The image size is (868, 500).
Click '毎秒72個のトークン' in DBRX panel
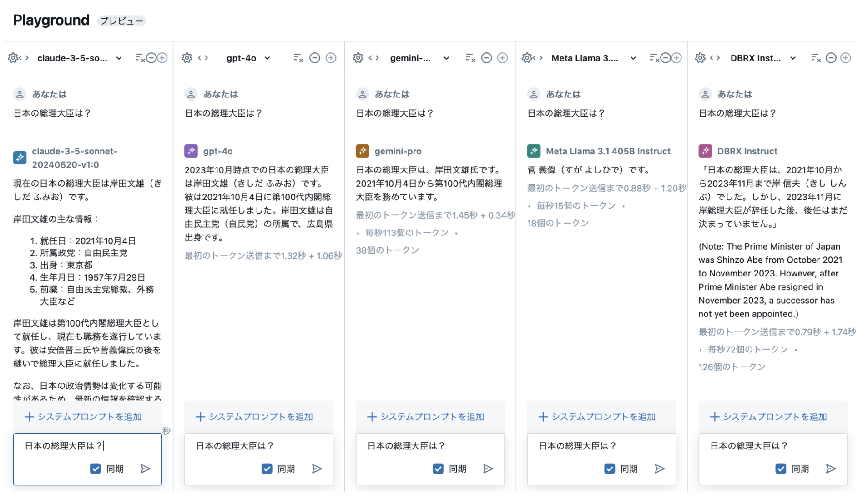coord(748,349)
